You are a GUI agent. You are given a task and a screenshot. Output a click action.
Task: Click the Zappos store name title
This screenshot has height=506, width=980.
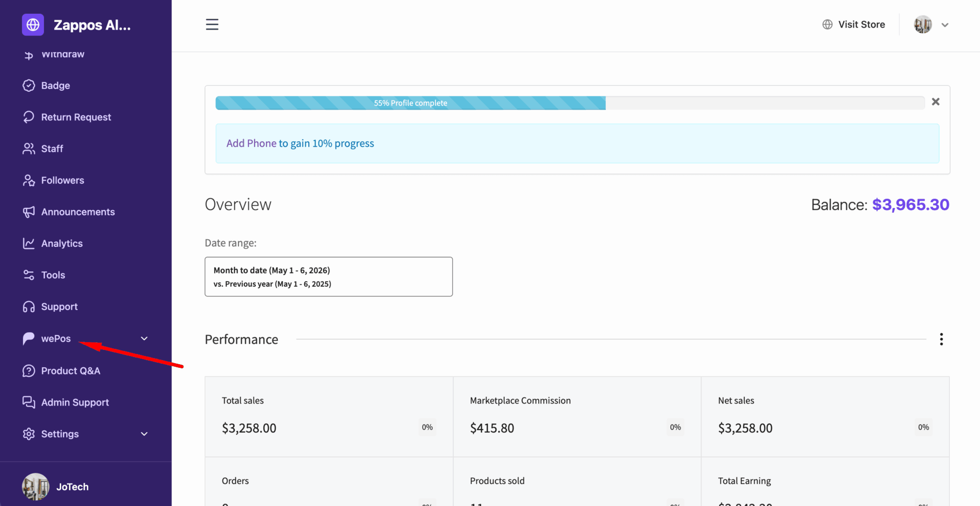(x=92, y=25)
